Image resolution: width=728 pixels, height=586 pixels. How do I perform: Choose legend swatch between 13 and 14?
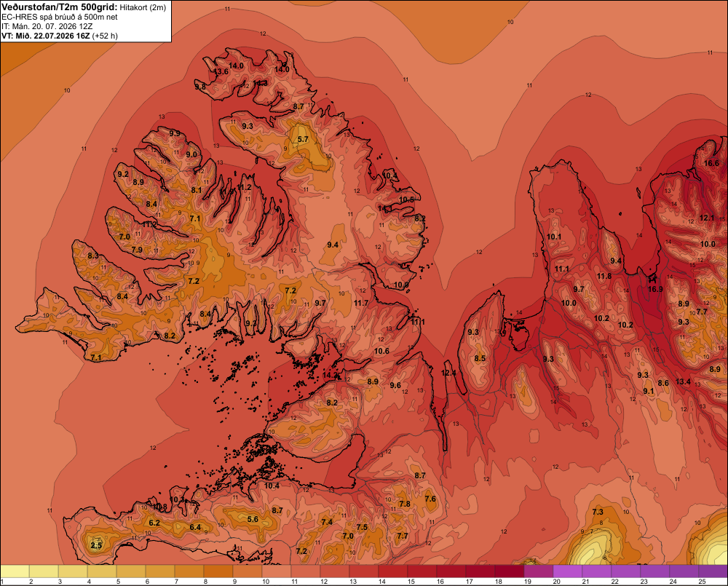364,571
